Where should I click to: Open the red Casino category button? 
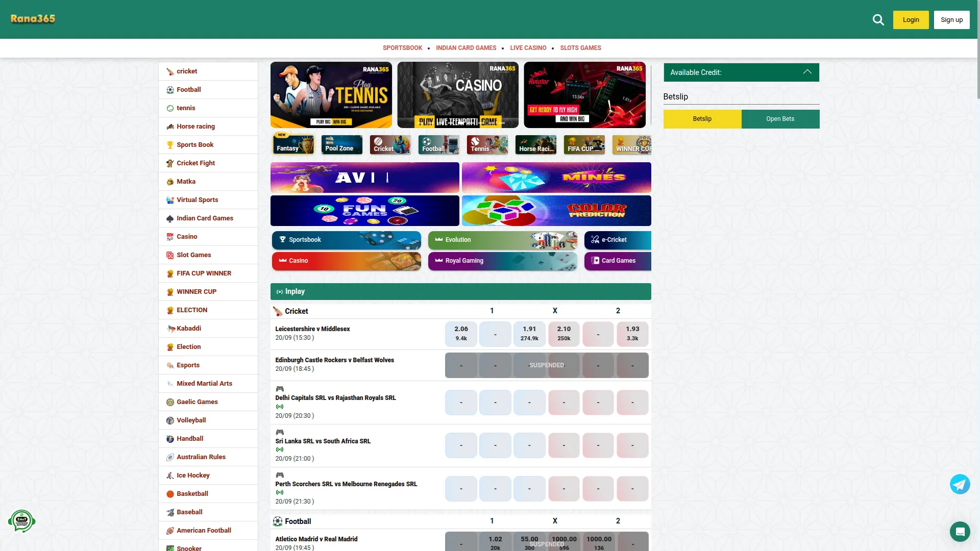[346, 261]
